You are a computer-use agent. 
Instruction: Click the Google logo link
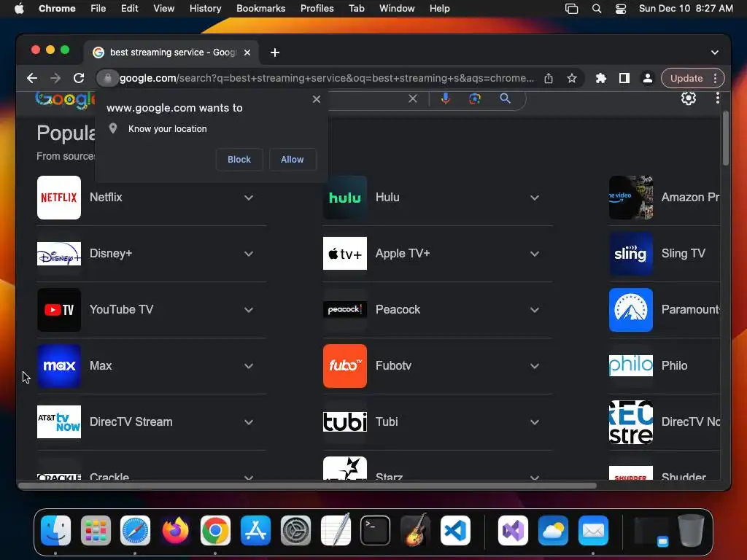point(65,98)
